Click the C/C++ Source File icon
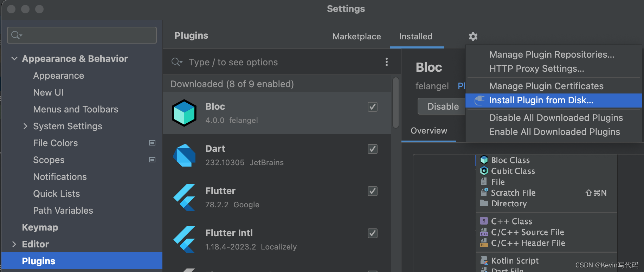 tap(484, 232)
